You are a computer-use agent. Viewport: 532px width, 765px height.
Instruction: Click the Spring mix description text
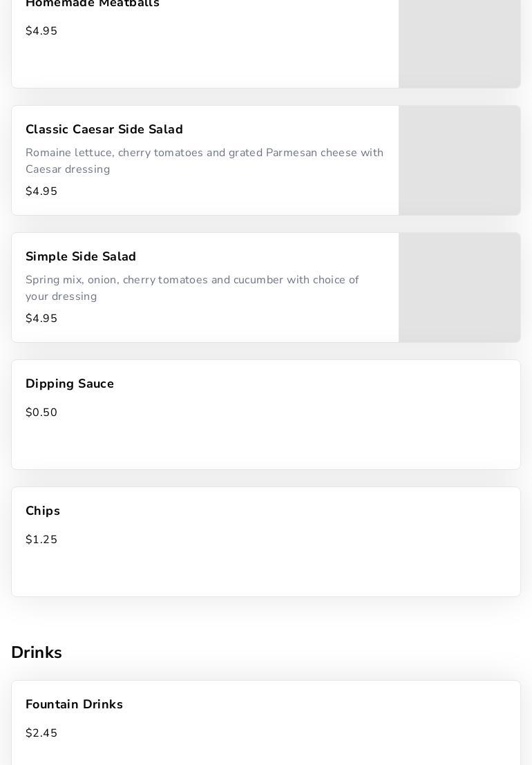coord(192,288)
